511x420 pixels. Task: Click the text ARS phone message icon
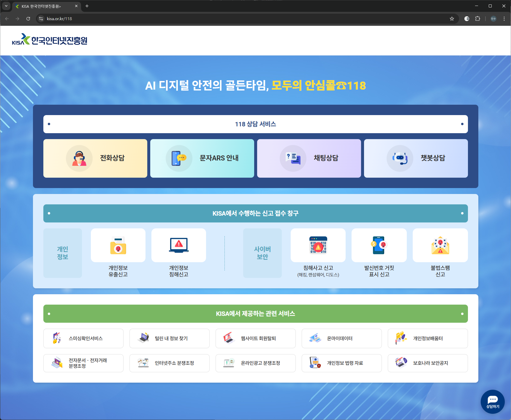click(179, 158)
